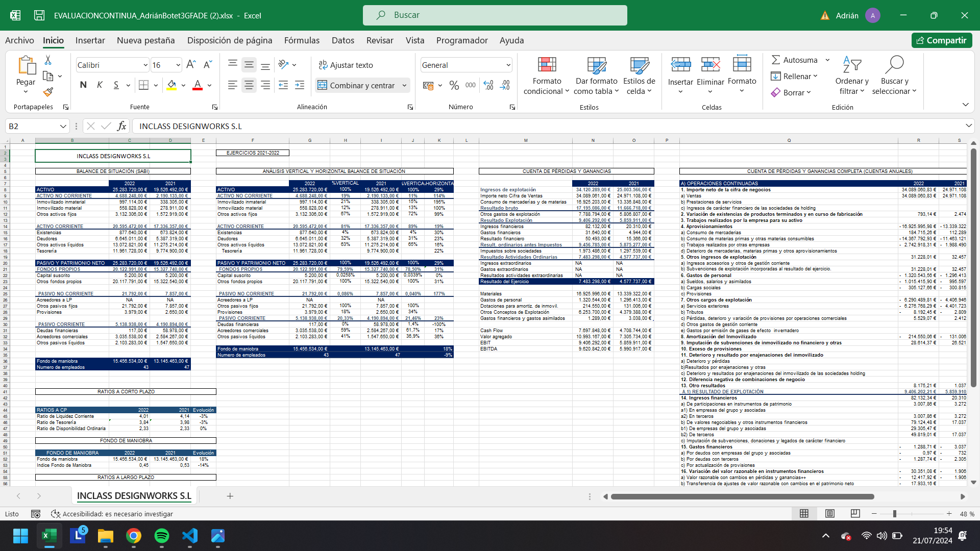Open the Programador menu tab
This screenshot has height=551, width=980.
tap(461, 40)
